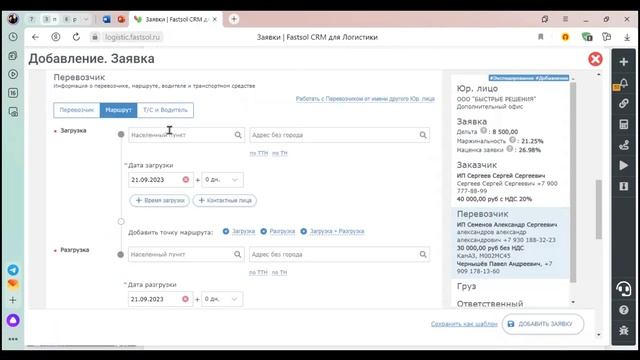Viewport: 640px width, 360px height.
Task: Open the browser hamburger menu
Action: pos(565,19)
